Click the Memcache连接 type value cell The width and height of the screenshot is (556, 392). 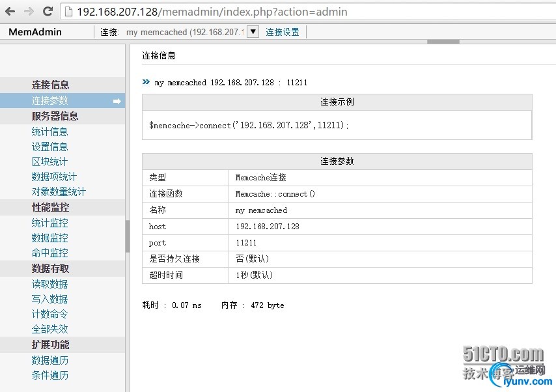point(380,177)
